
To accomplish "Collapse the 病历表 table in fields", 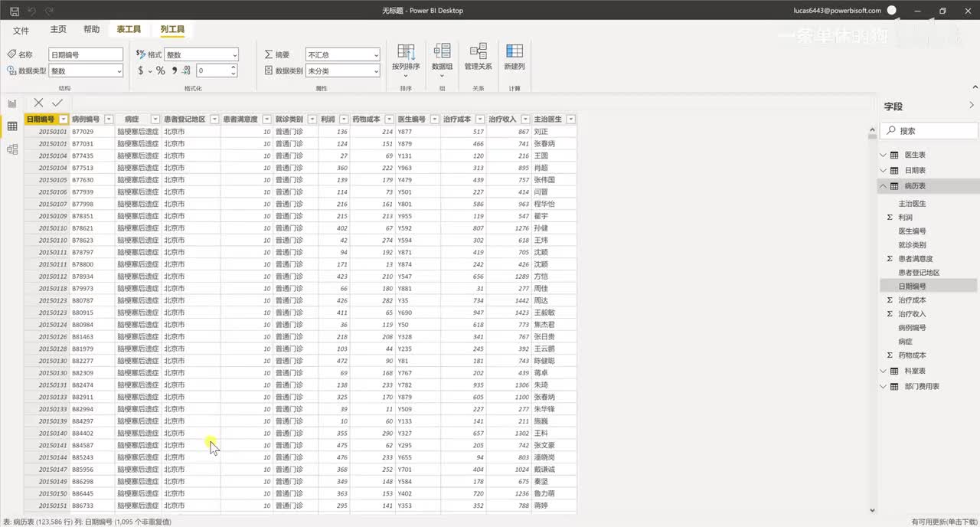I will (x=882, y=186).
